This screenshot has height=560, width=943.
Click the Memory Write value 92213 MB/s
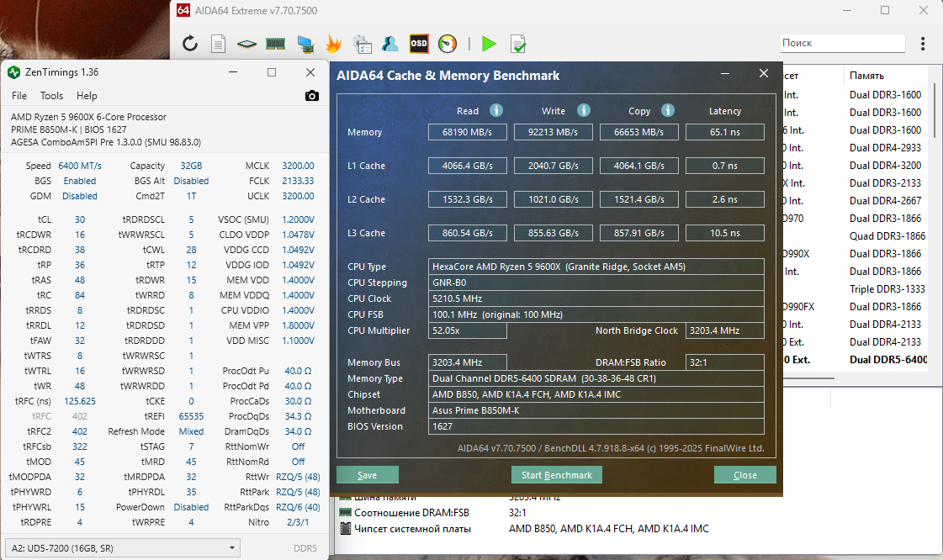tap(554, 132)
